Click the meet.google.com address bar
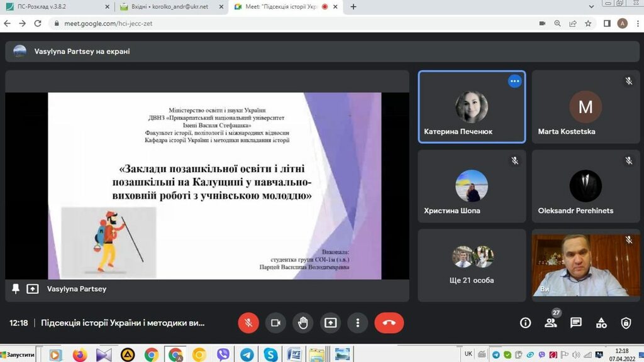The image size is (644, 362). pos(252,23)
